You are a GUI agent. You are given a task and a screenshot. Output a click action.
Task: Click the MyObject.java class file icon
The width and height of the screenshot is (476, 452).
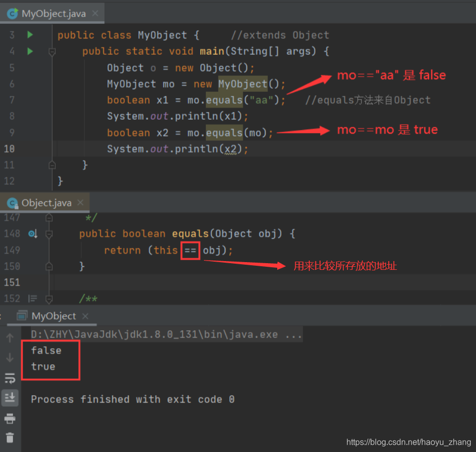(13, 13)
